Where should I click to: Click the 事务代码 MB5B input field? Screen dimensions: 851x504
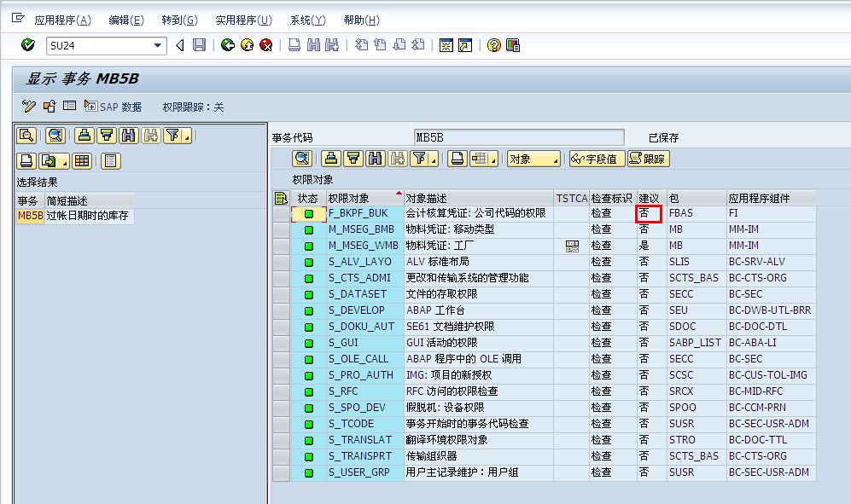tap(518, 137)
